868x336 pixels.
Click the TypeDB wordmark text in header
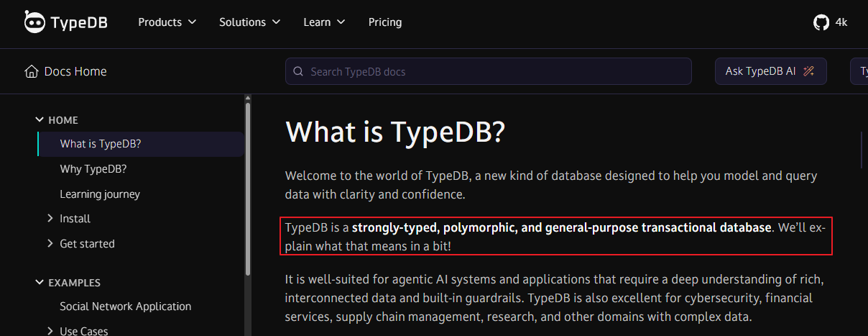[x=79, y=22]
